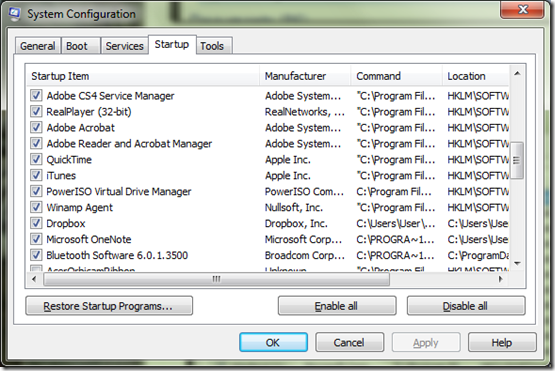The height and width of the screenshot is (371, 555).
Task: Uncheck the Dropbox startup checkbox
Action: 36,223
